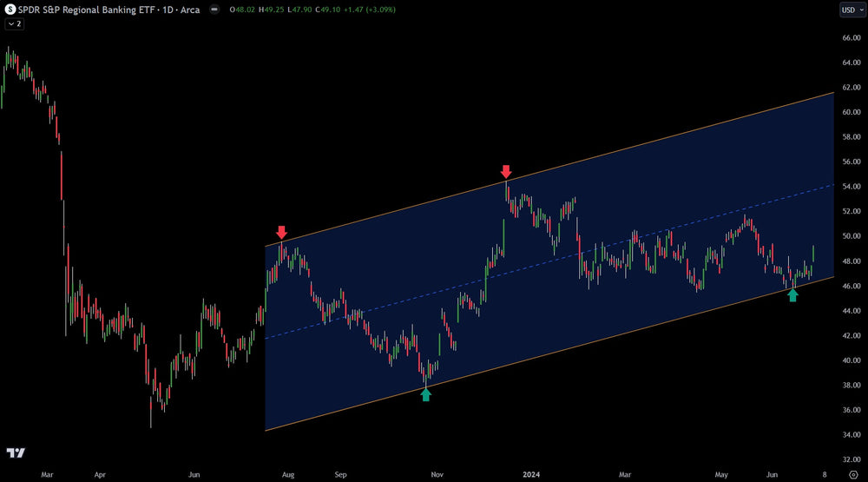Click the open value O48.02

click(x=242, y=10)
